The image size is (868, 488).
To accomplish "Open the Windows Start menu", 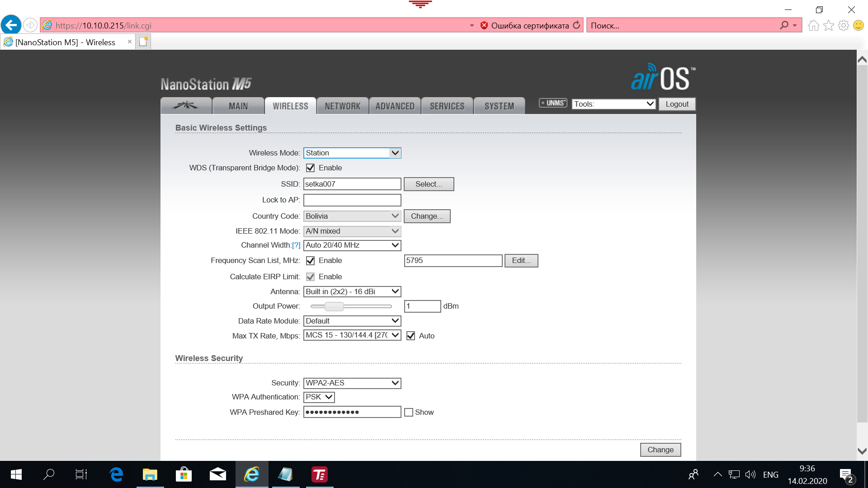I will point(16,474).
